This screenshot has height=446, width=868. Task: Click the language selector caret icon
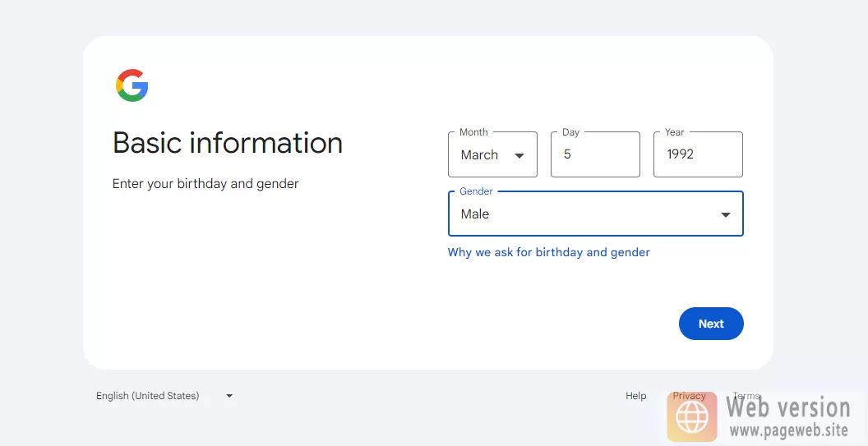point(229,396)
